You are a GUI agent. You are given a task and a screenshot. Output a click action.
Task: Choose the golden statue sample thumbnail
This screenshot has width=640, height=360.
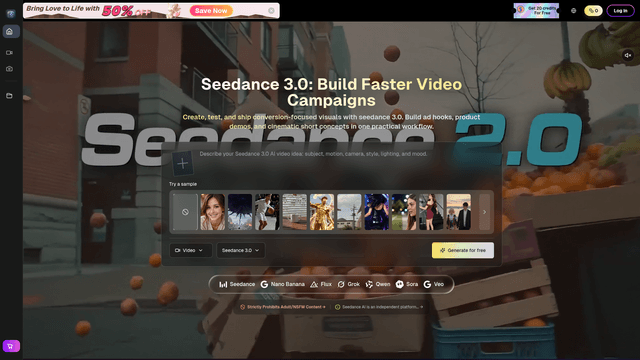322,212
